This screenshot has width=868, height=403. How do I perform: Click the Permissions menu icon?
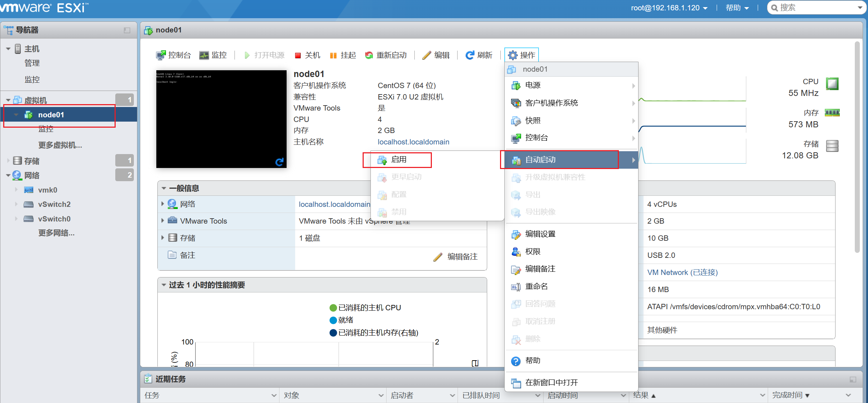(x=516, y=252)
